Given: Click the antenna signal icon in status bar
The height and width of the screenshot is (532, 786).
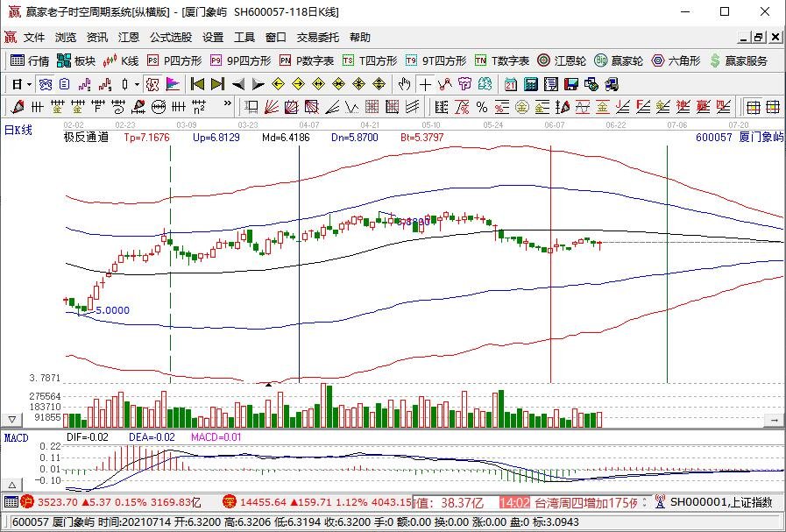Looking at the screenshot, I should point(660,501).
